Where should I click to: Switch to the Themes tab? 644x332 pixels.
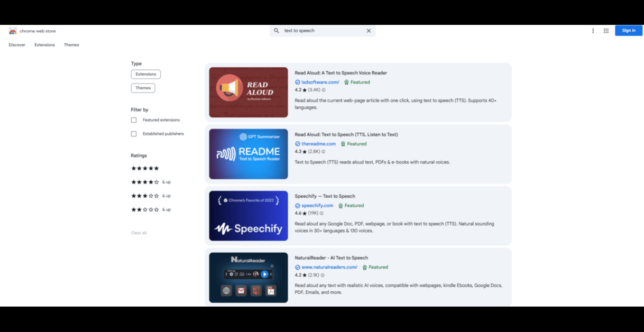coord(71,45)
